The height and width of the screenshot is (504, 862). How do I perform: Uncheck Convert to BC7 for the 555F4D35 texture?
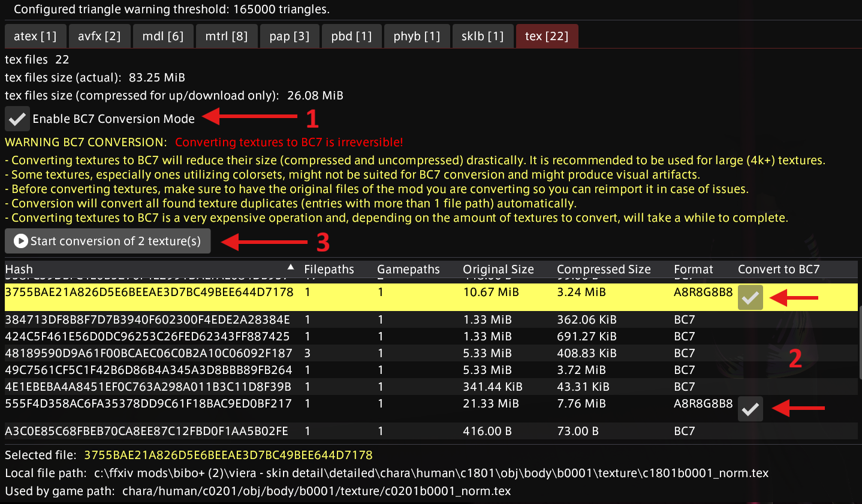pos(750,409)
